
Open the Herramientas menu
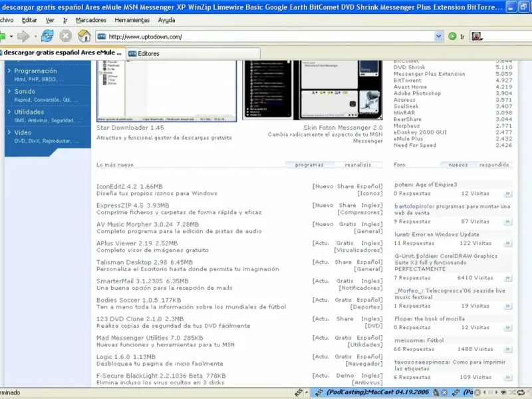click(132, 21)
